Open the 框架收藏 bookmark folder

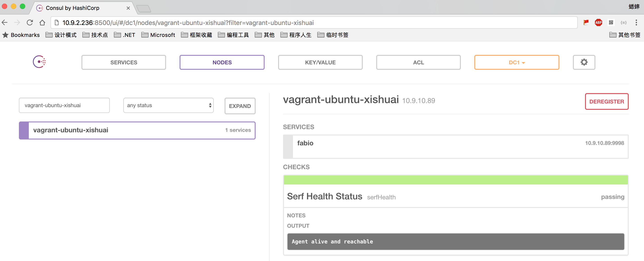(x=196, y=35)
